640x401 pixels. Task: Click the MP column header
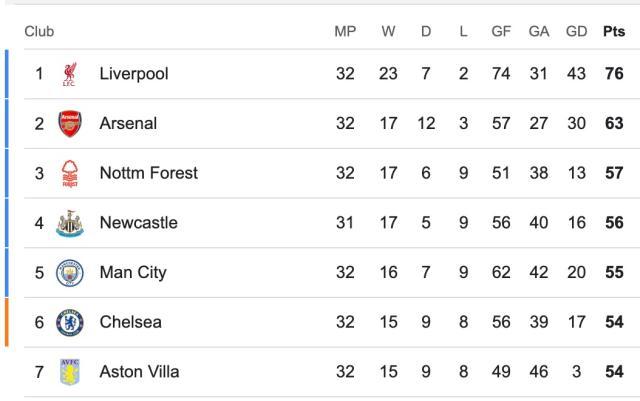[x=345, y=32]
